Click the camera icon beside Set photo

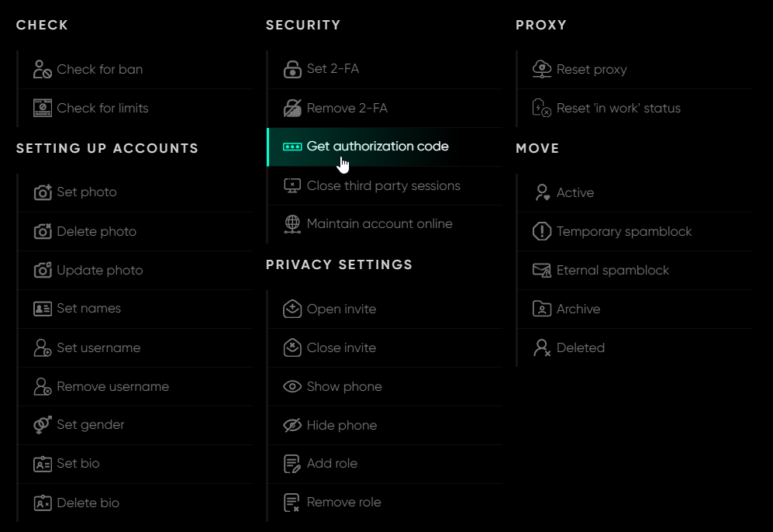click(x=43, y=192)
